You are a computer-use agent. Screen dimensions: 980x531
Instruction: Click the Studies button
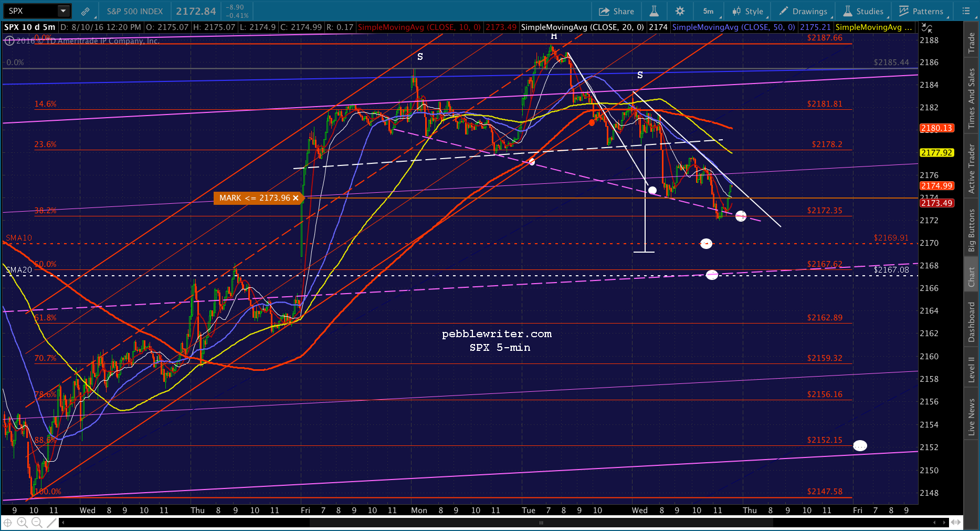(863, 11)
